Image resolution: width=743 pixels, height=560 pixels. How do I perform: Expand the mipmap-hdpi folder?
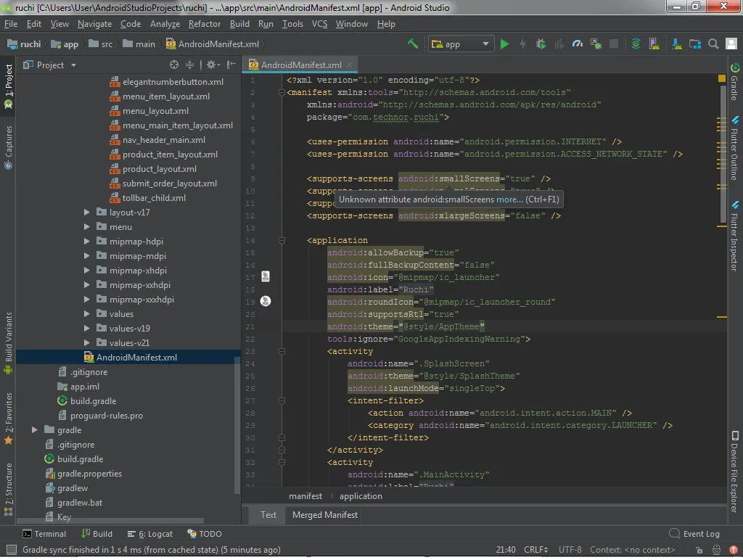click(x=87, y=242)
